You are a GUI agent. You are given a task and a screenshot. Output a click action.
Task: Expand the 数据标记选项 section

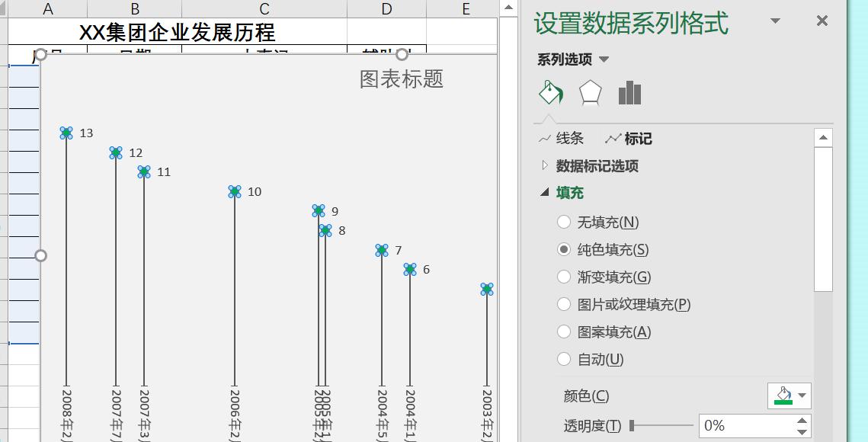tap(597, 165)
